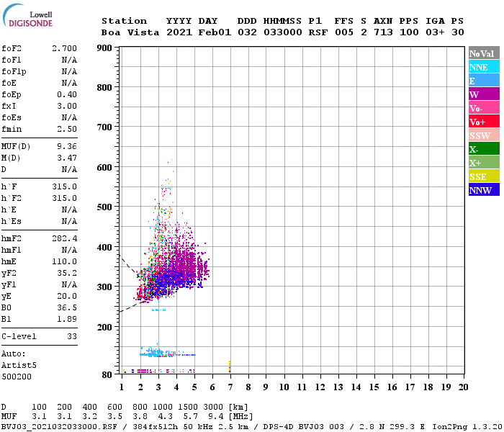Select the NNW dark blue legend swatch
The height and width of the screenshot is (432, 504).
(484, 190)
